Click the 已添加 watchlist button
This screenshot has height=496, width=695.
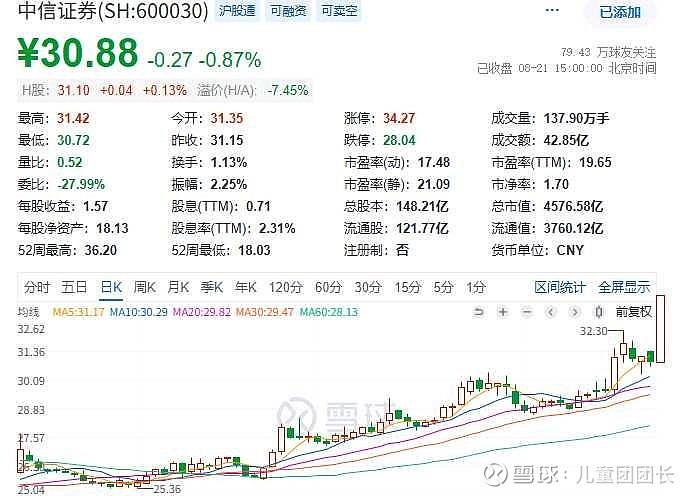click(620, 12)
